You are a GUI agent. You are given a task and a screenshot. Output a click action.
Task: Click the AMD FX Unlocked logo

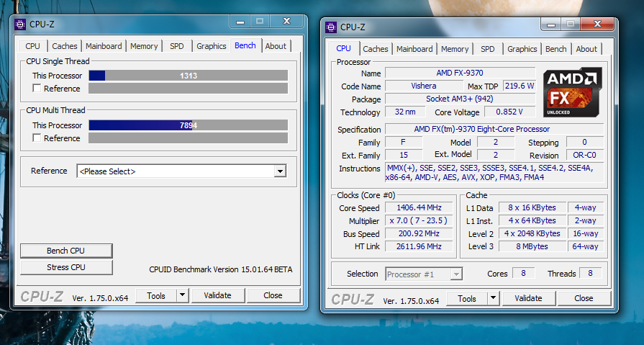click(x=573, y=92)
